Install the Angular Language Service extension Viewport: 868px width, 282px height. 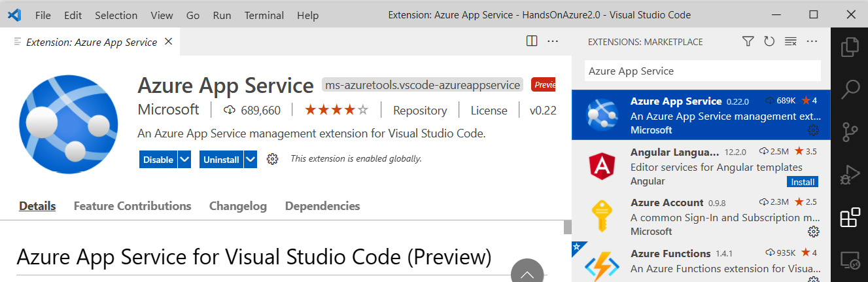click(803, 182)
